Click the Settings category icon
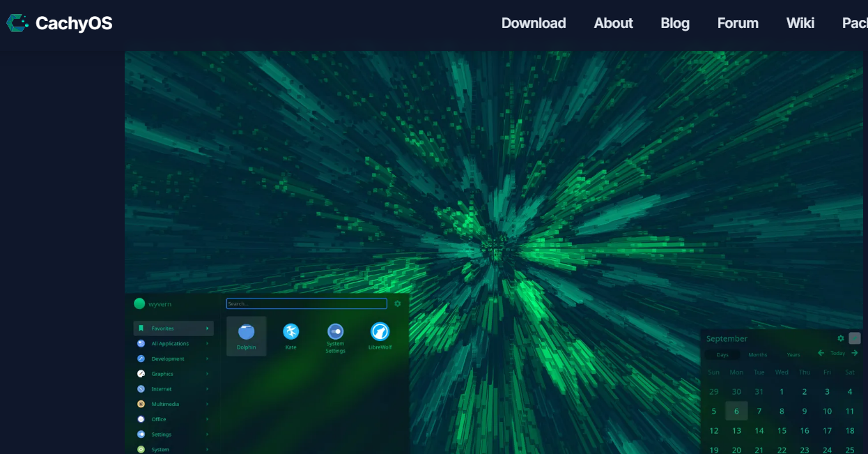This screenshot has width=868, height=454. (x=141, y=434)
